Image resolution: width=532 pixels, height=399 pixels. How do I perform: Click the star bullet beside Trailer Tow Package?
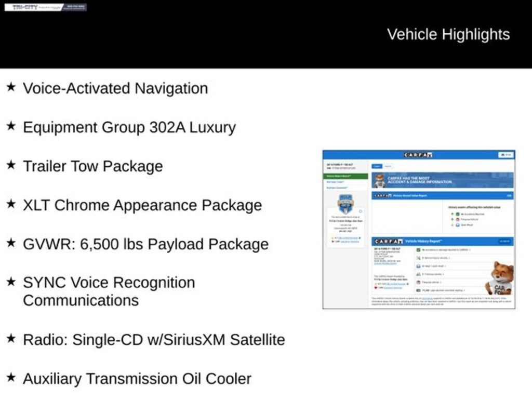click(x=11, y=165)
